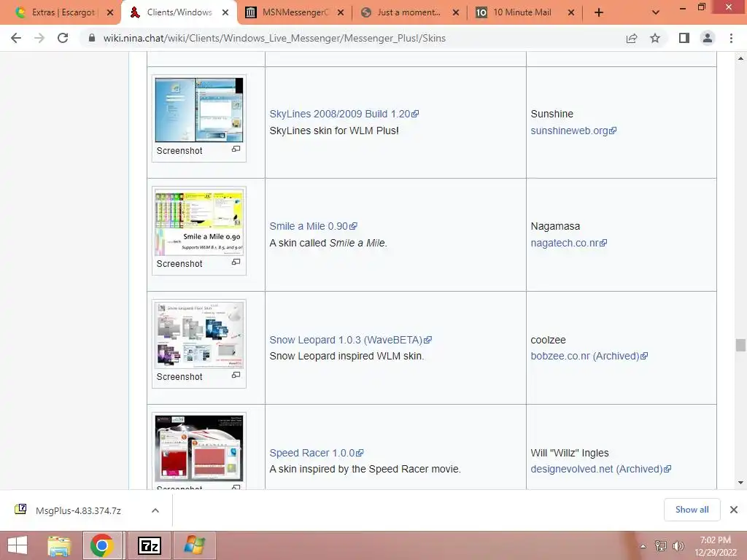Close the MSNMessenger tab
The height and width of the screenshot is (560, 747).
pyautogui.click(x=341, y=13)
